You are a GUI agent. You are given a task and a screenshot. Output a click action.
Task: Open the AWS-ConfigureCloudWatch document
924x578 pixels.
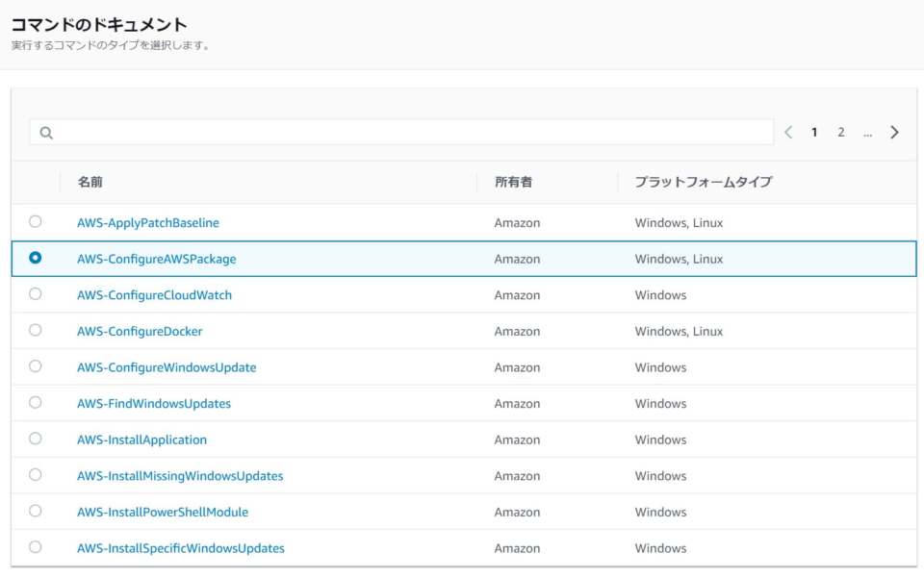[154, 294]
